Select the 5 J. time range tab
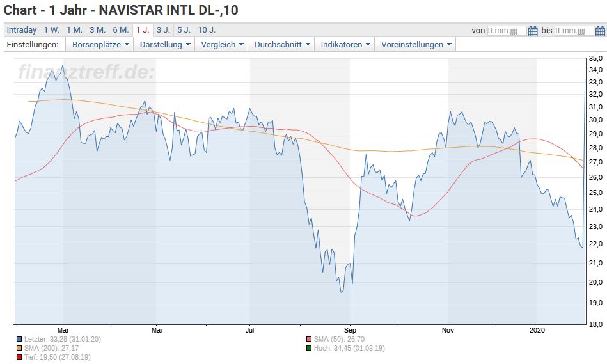Viewport: 607px width, 364px height. pyautogui.click(x=184, y=30)
